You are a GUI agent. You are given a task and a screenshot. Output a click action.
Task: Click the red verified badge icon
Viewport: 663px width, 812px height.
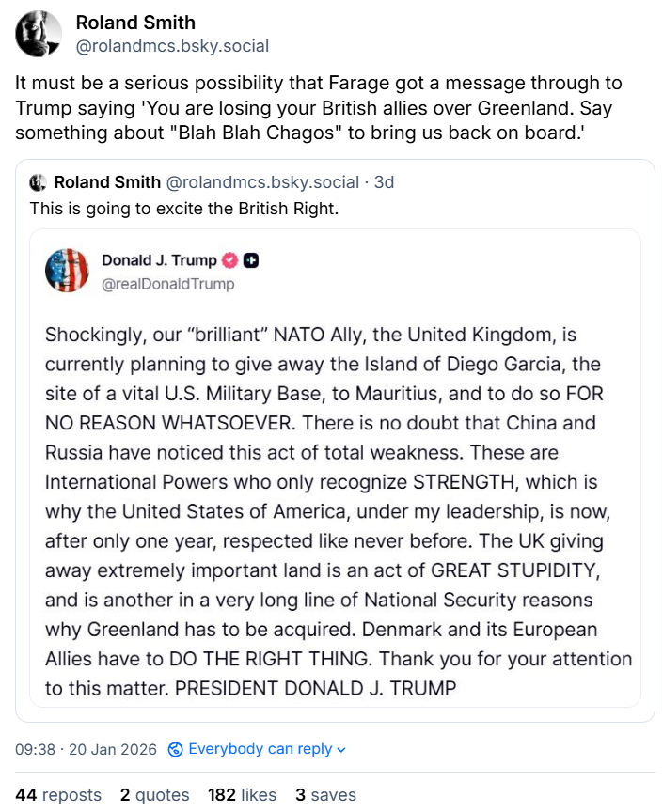click(230, 260)
